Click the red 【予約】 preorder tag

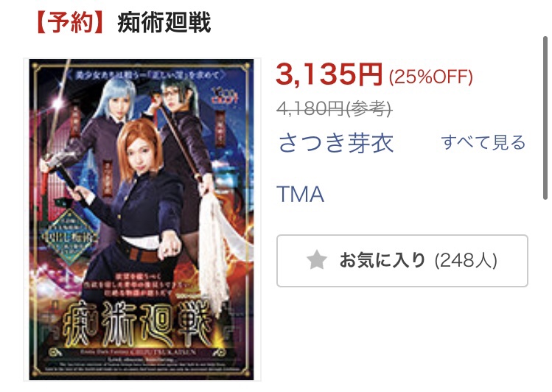(x=70, y=23)
